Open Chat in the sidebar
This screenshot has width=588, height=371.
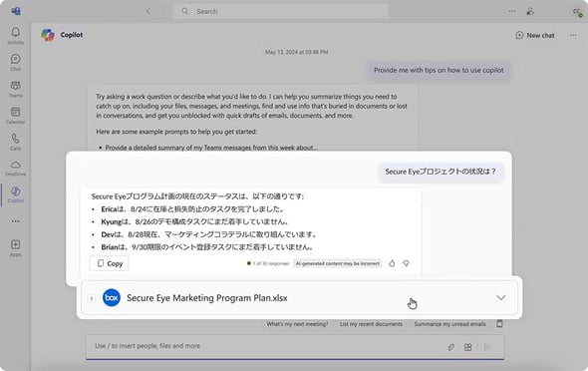15,63
